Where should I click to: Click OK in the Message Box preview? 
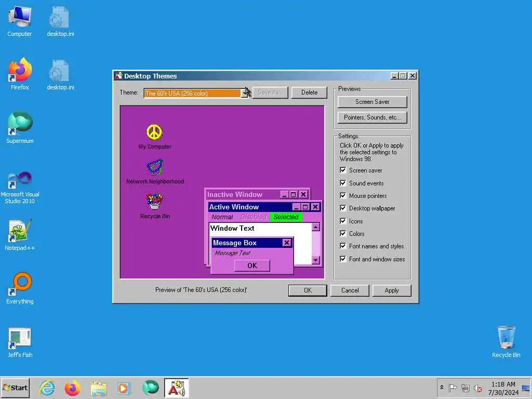click(252, 265)
